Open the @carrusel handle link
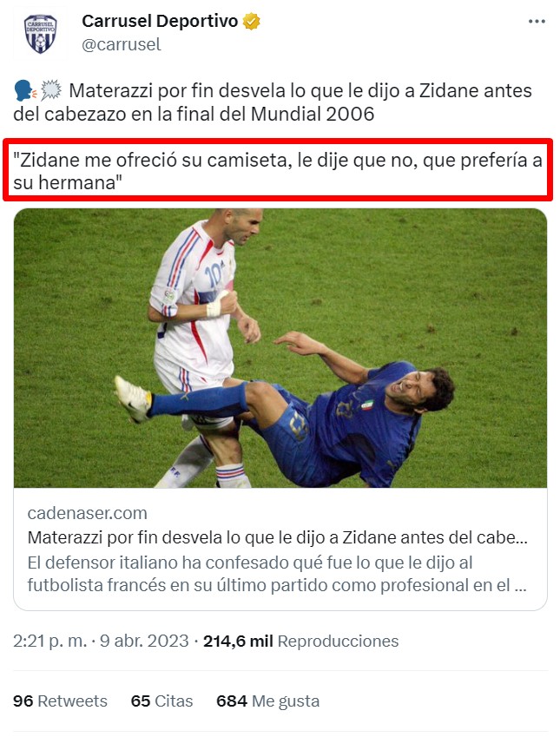The height and width of the screenshot is (737, 560). [122, 44]
